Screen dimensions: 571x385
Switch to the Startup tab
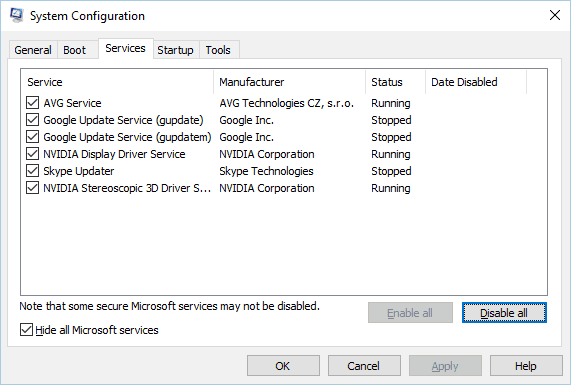pyautogui.click(x=175, y=50)
